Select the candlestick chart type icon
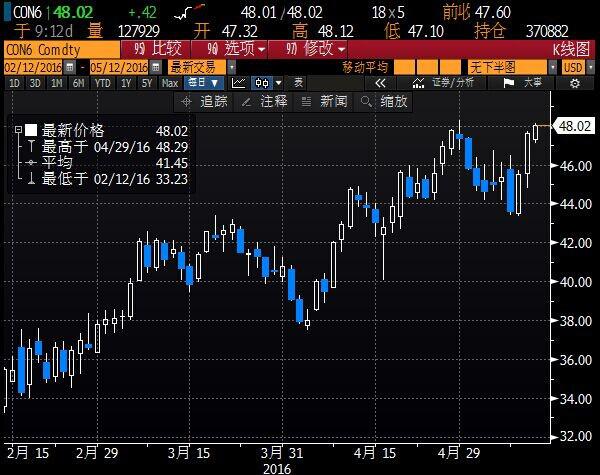 point(263,83)
